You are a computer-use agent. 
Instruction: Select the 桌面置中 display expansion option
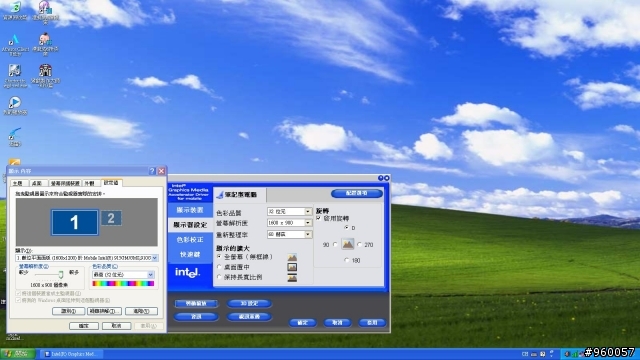[x=219, y=267]
